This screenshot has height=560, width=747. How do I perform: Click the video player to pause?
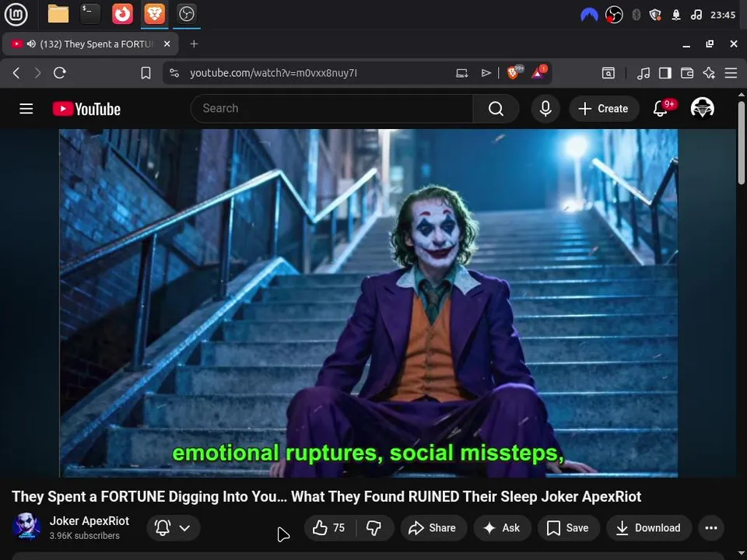point(368,303)
